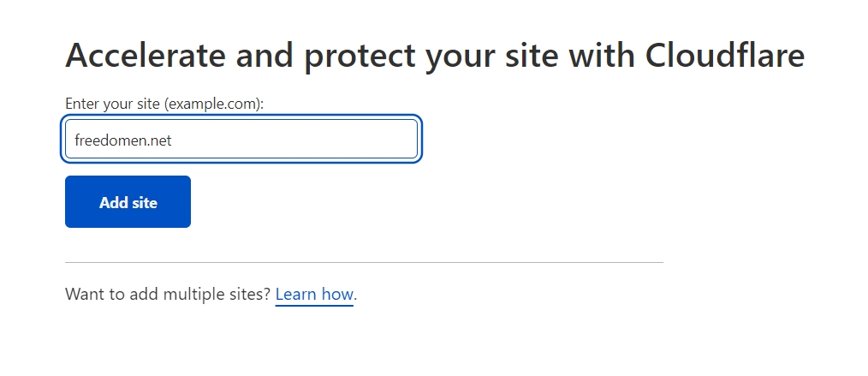
Task: Click the "freedomen.net" text in the input
Action: click(x=123, y=140)
